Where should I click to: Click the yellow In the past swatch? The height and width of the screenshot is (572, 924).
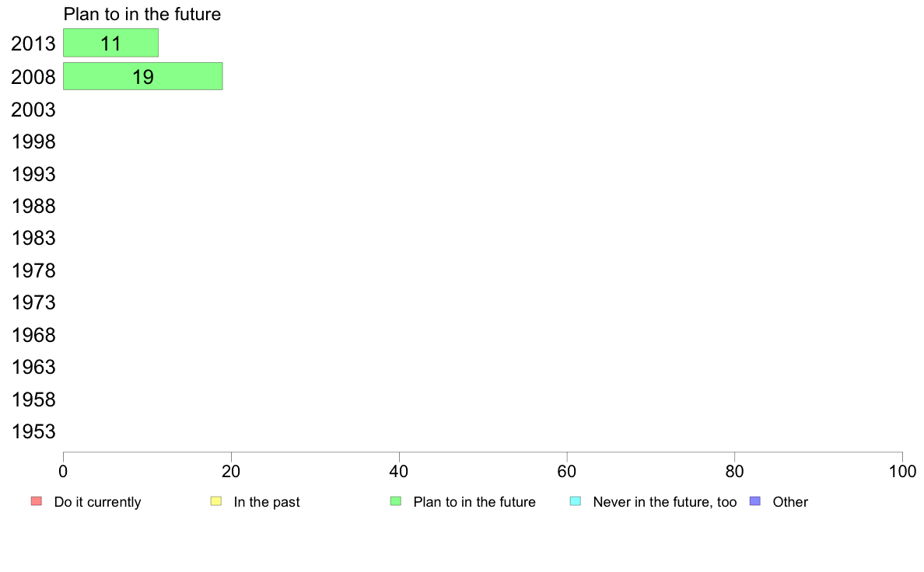(x=216, y=501)
